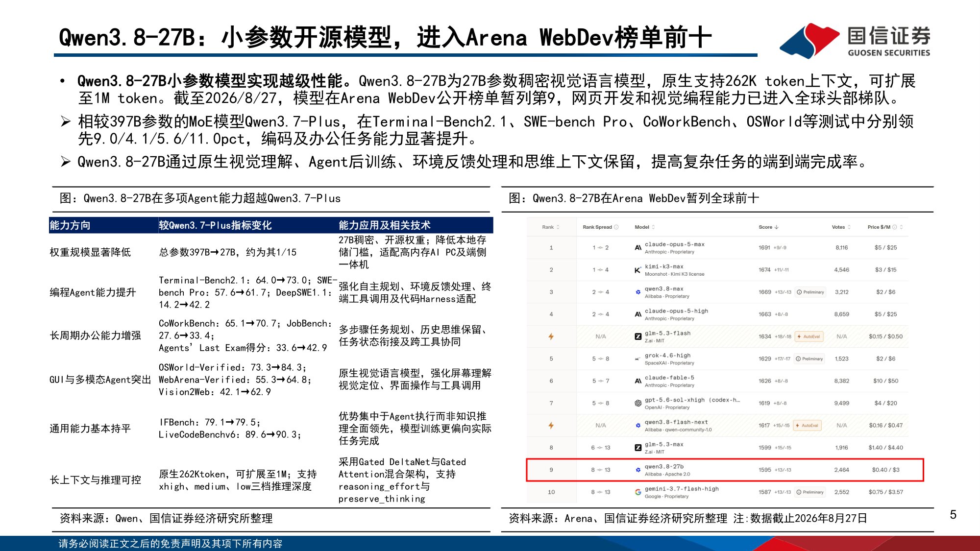Click the Alibaba logo beside qwen3.8-max

tap(638, 292)
